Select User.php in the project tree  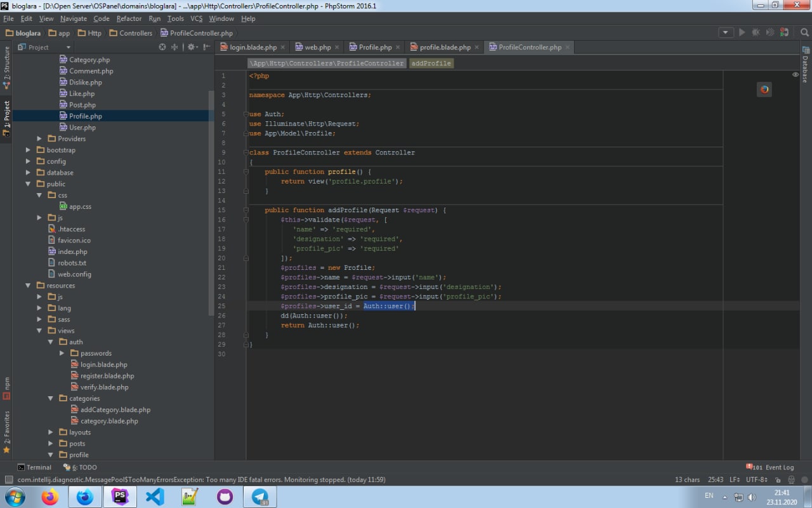82,128
